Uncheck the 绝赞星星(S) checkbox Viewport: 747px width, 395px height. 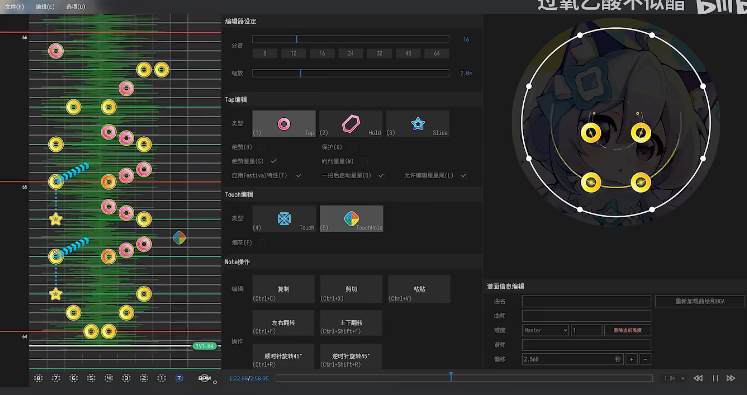(x=273, y=162)
